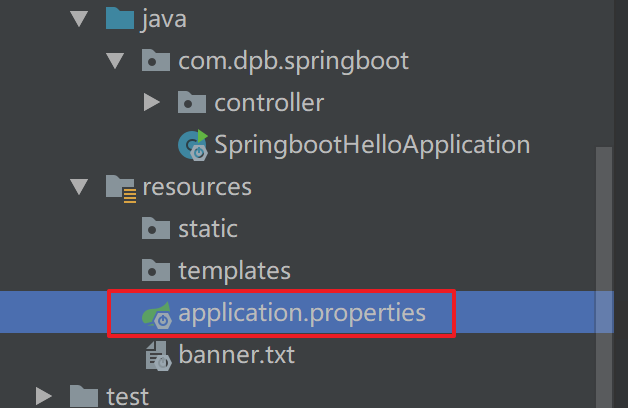Click the templates folder icon
Image resolution: width=628 pixels, height=408 pixels.
pos(156,270)
